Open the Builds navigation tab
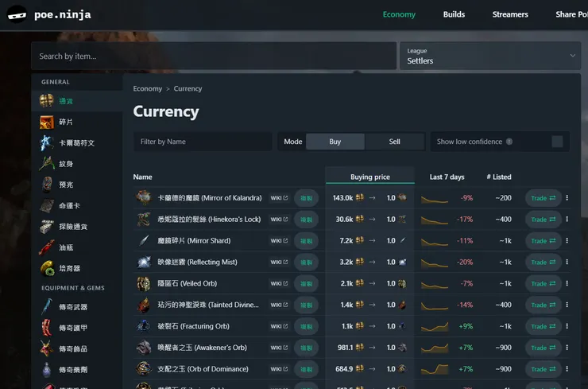The image size is (588, 389). tap(454, 14)
